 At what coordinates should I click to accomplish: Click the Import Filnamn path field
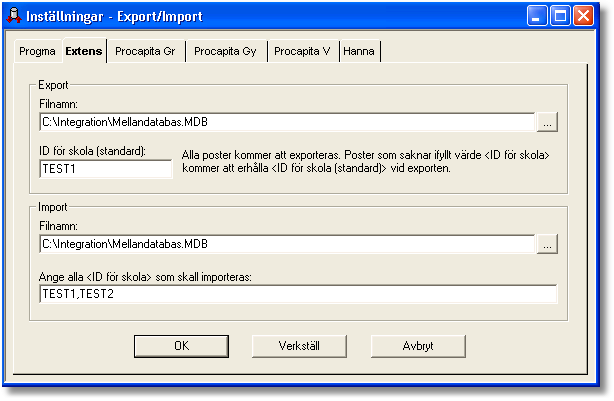[x=287, y=244]
